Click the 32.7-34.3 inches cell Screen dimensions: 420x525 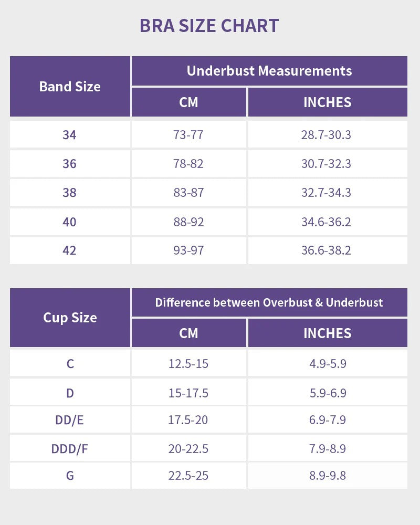pos(326,193)
